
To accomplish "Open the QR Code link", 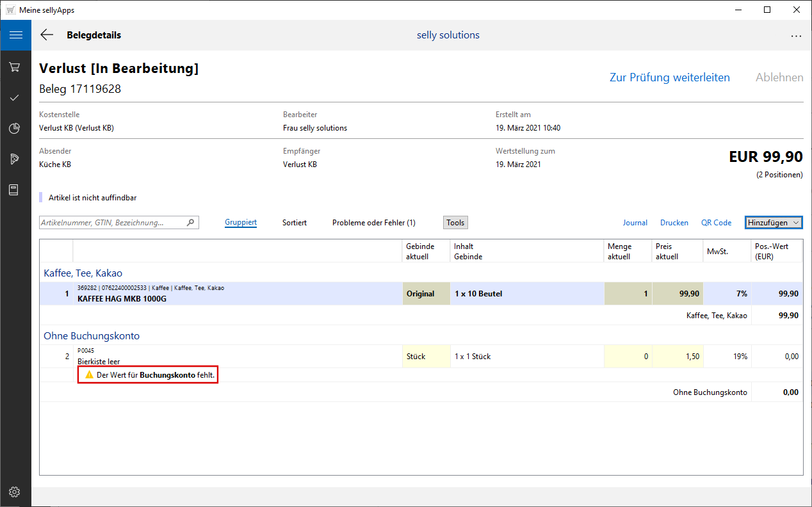I will tap(716, 223).
